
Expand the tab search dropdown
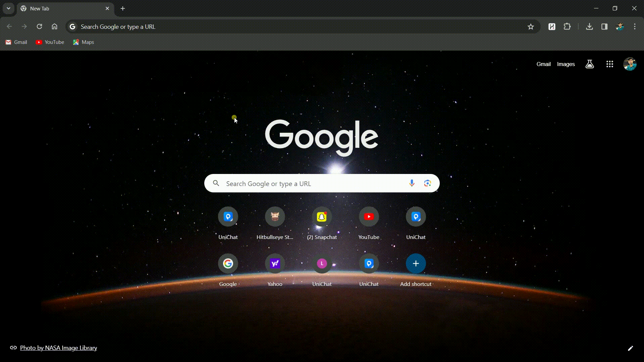(x=8, y=8)
